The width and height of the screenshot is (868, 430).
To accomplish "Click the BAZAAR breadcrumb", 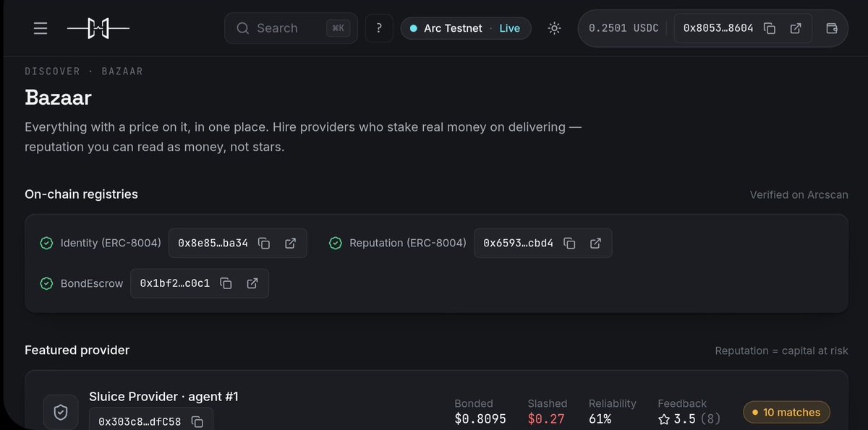I will click(x=122, y=72).
